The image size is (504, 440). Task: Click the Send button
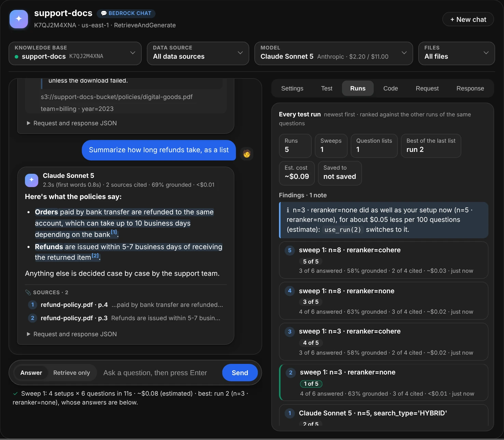click(240, 373)
